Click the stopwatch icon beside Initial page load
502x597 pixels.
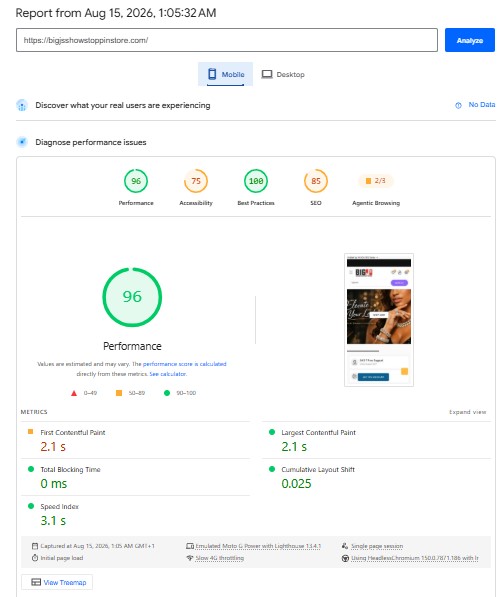(x=35, y=558)
